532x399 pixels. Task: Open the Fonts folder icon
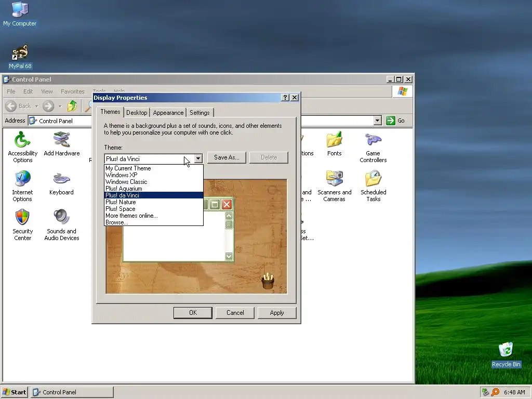coord(334,144)
